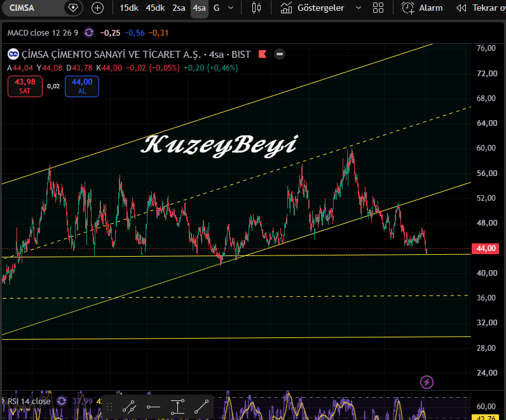The image size is (506, 420).
Task: Select the active 4sa interval
Action: (200, 8)
